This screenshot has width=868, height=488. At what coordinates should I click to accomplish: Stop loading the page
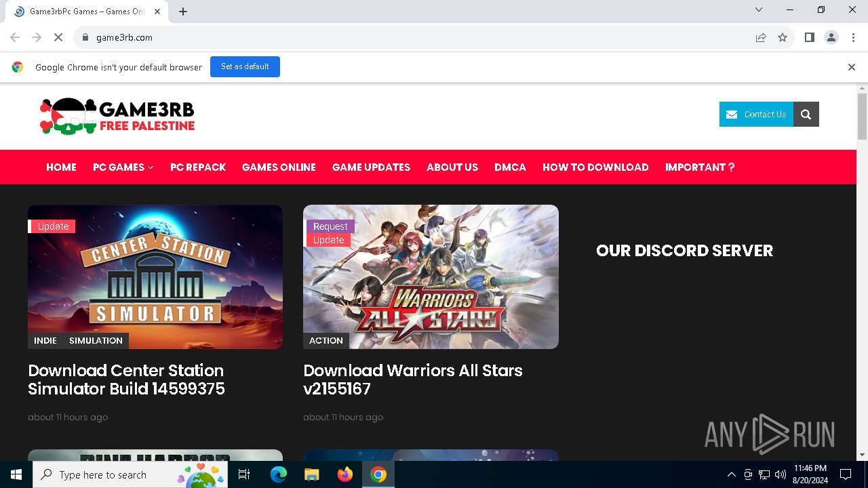pos(58,37)
